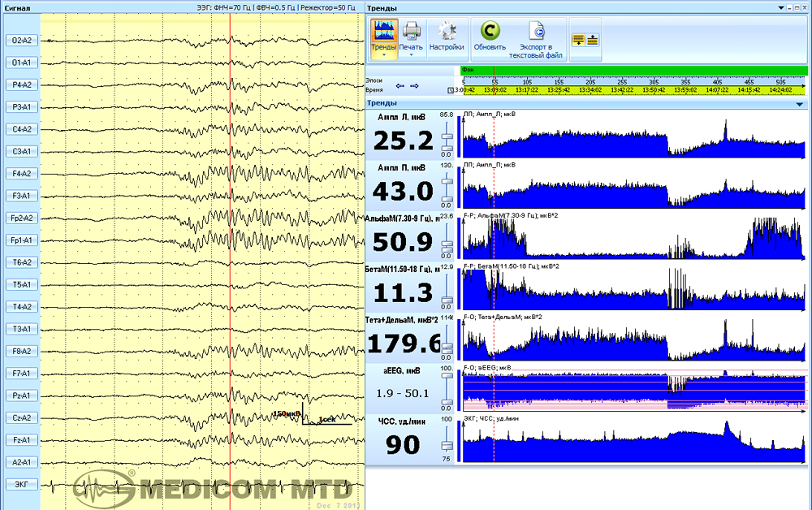The image size is (812, 510).
Task: Click the ЭЭГ filter settings text in header
Action: [276, 8]
